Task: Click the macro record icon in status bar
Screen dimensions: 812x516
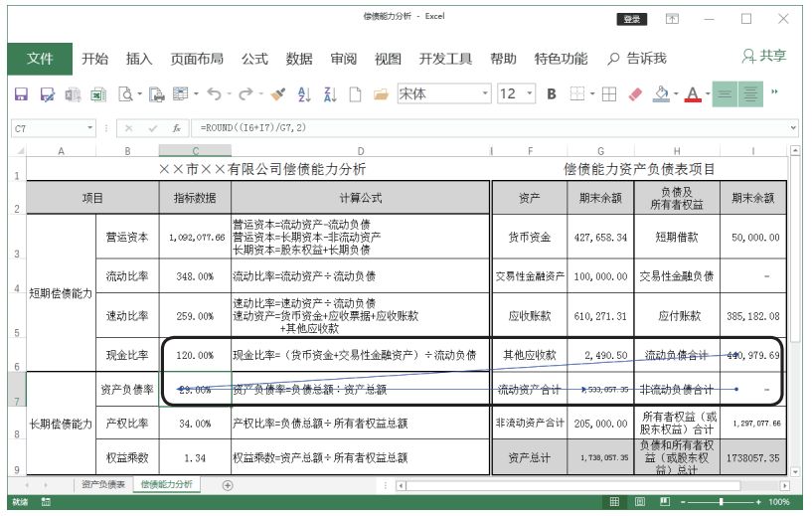Action: 46,501
